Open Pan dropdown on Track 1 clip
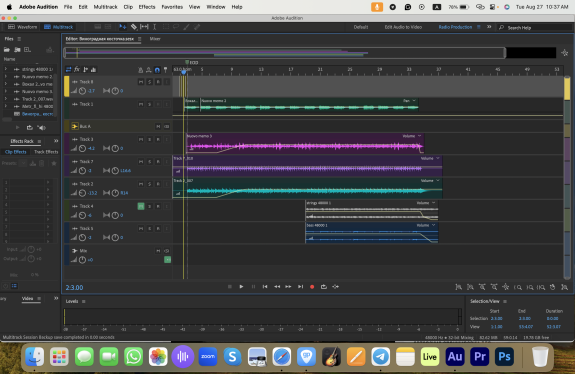Viewport: 575px width, 374px height. click(414, 100)
